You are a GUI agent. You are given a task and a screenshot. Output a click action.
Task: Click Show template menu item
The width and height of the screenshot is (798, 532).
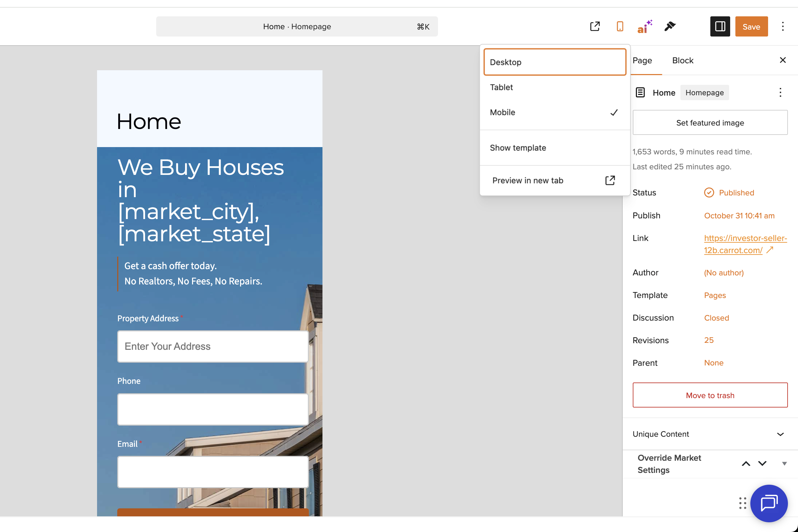click(x=554, y=148)
